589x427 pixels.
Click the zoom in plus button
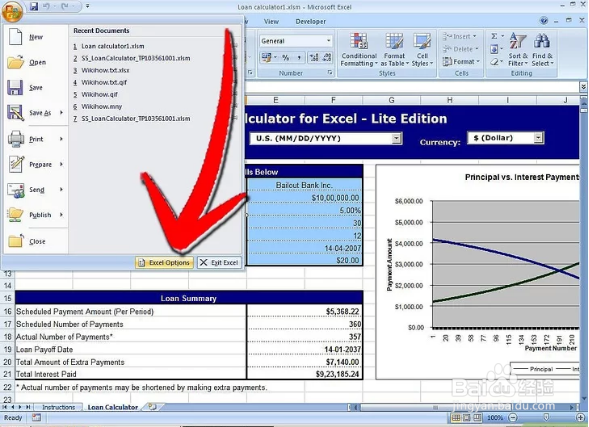click(581, 417)
